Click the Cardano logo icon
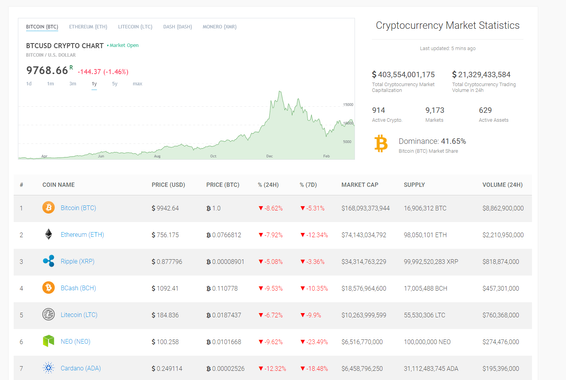The height and width of the screenshot is (380, 566). (48, 368)
